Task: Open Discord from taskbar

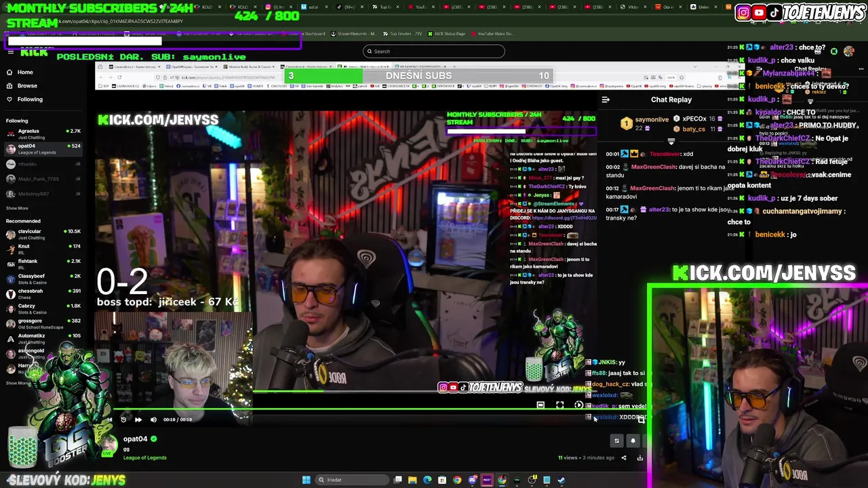Action: (x=472, y=480)
